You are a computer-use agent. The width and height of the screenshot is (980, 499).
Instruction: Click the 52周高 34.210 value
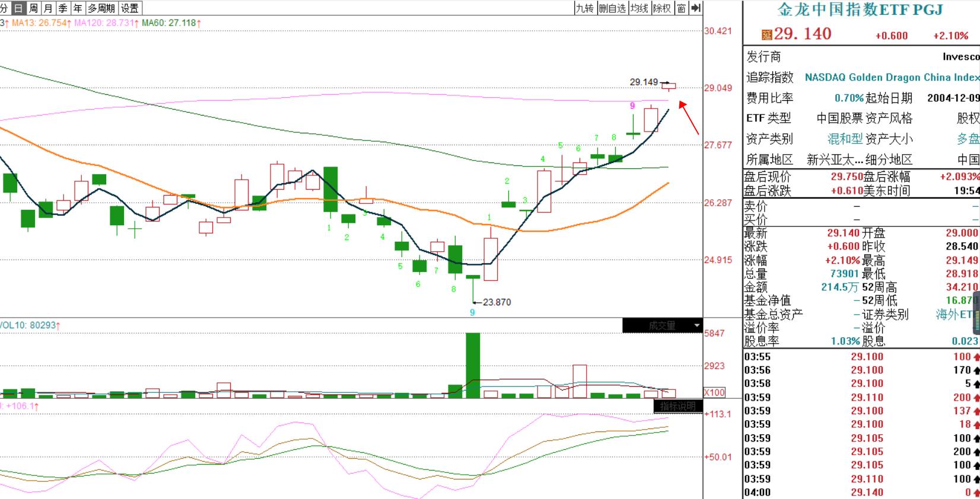(962, 287)
